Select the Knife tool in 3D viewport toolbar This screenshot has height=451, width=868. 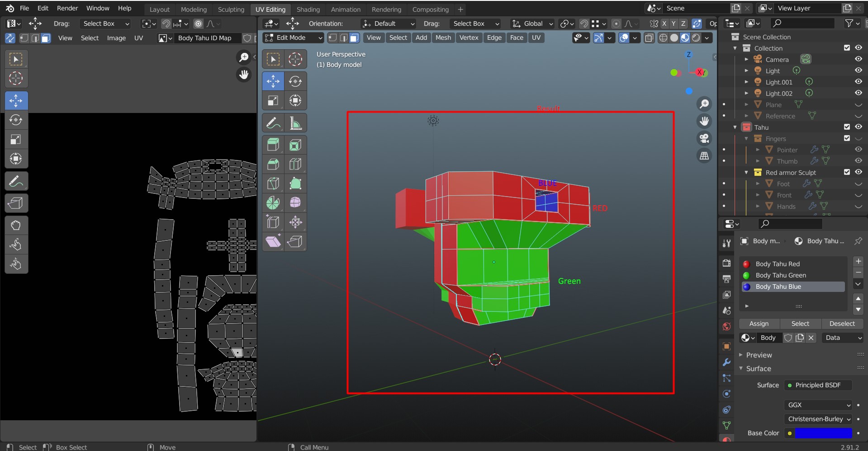click(273, 183)
